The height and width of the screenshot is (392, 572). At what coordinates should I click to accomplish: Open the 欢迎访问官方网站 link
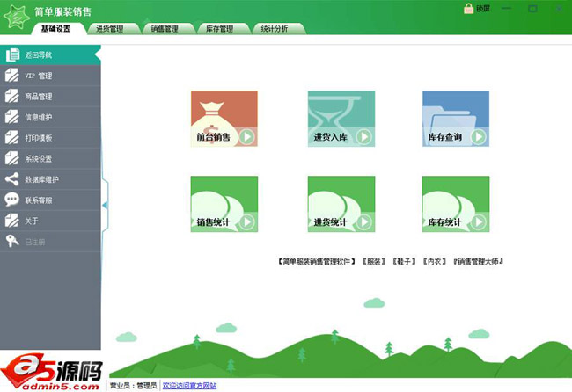coord(189,386)
